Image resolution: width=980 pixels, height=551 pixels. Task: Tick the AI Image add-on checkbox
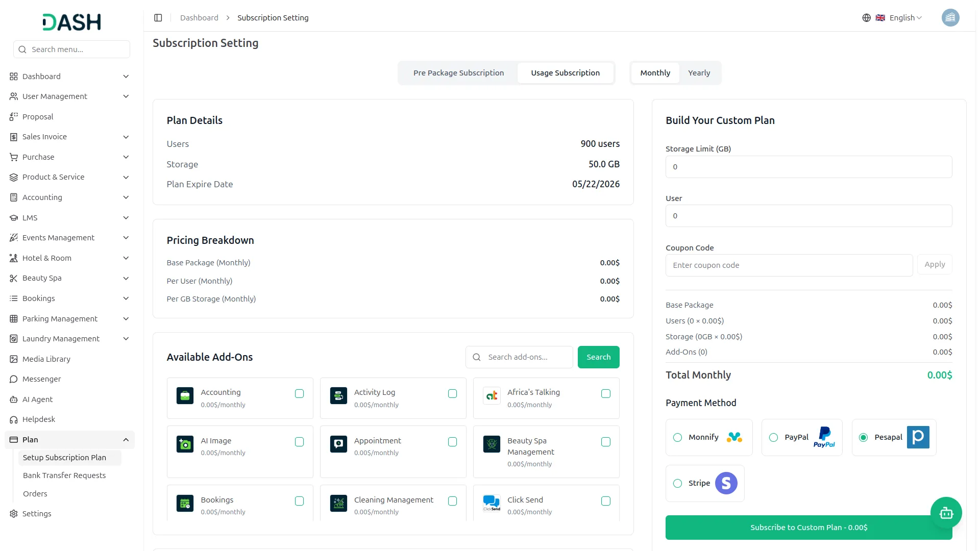point(299,442)
